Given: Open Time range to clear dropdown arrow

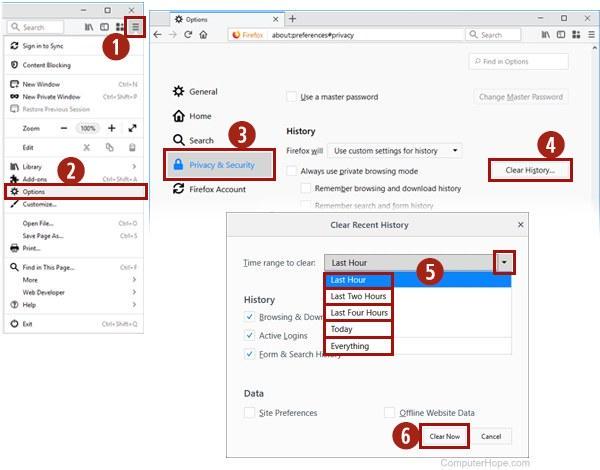Looking at the screenshot, I should pyautogui.click(x=504, y=263).
